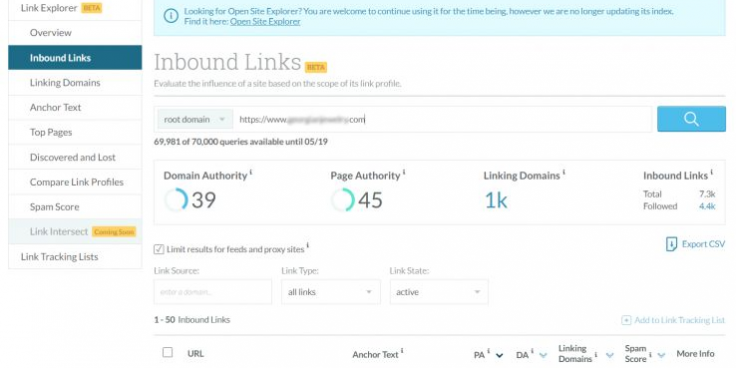Click the magnifying glass search button
Screen dimensions: 736x368
point(691,119)
